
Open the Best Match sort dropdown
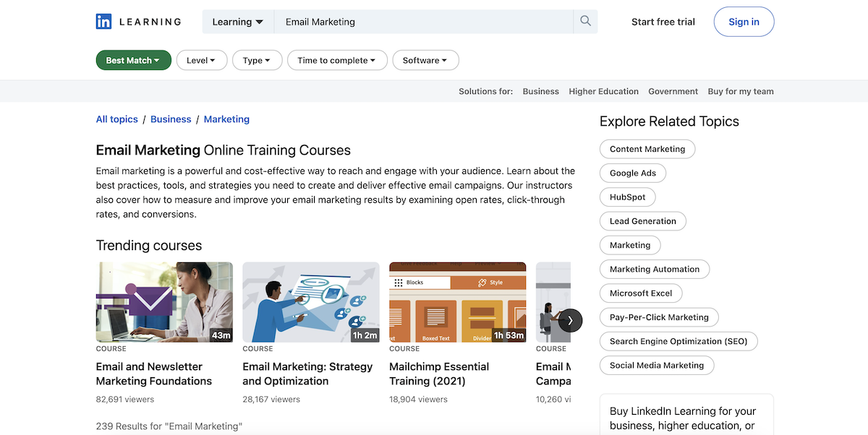[133, 60]
